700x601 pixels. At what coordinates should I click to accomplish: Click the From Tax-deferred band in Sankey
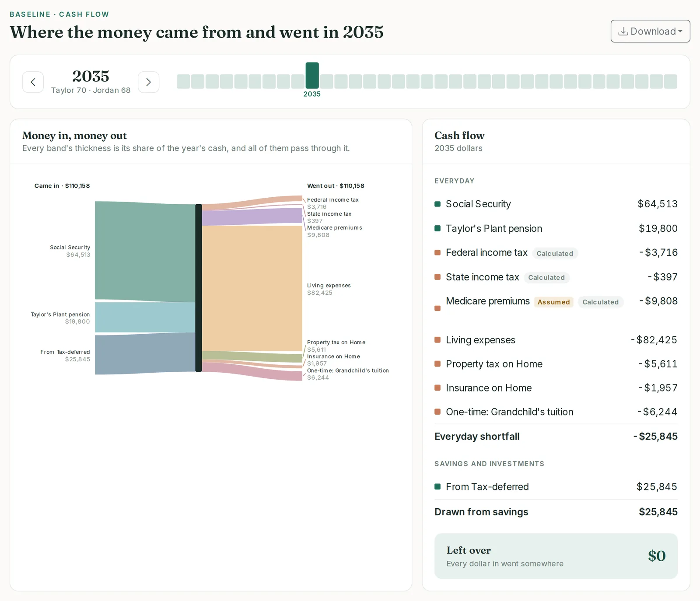(x=145, y=353)
